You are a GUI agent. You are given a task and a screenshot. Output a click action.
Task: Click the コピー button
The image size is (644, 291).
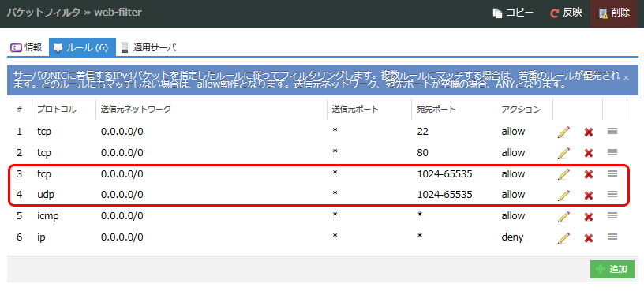tap(513, 13)
